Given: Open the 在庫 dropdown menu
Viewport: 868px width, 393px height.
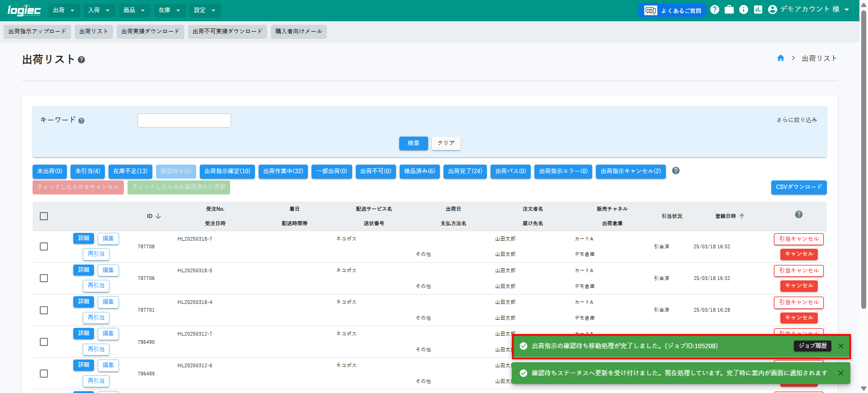Looking at the screenshot, I should [170, 10].
